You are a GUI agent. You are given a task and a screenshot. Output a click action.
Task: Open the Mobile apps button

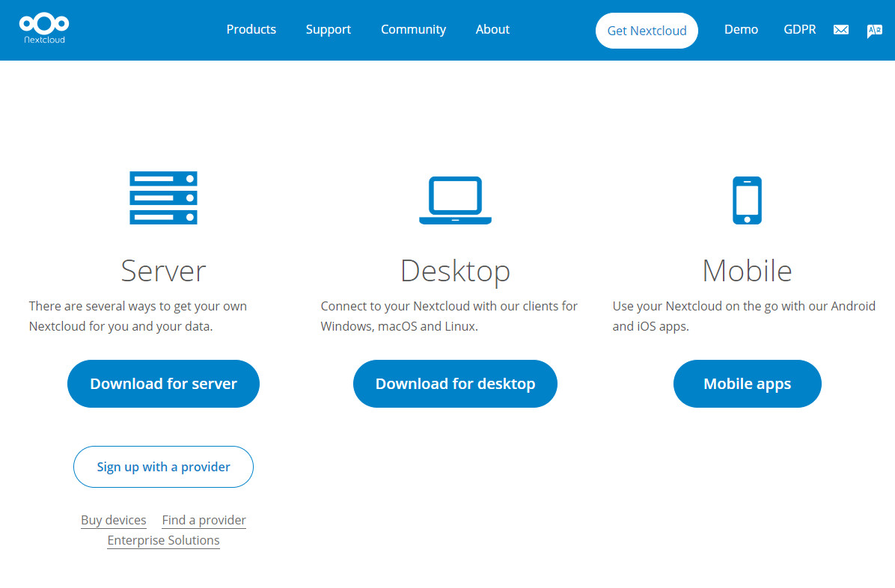click(747, 384)
